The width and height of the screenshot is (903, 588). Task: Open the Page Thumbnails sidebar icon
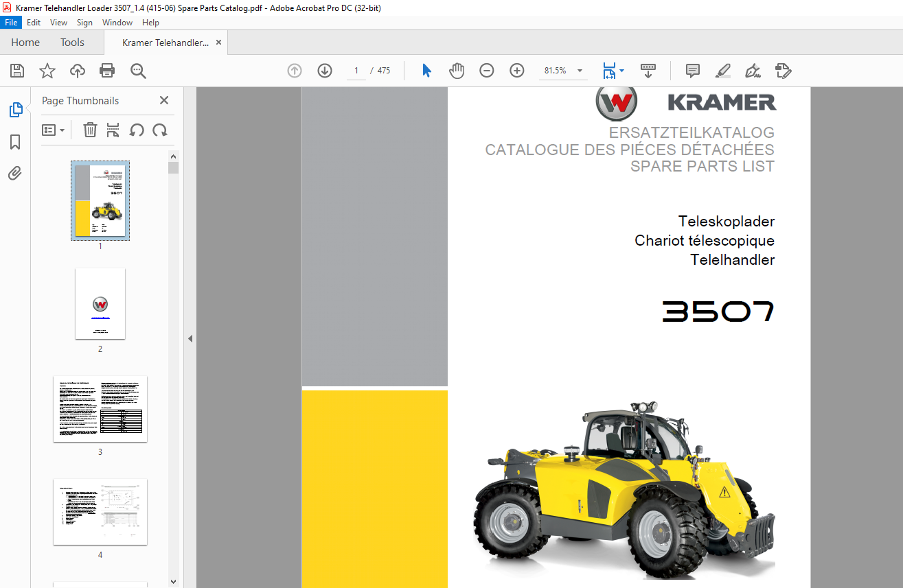[x=15, y=110]
